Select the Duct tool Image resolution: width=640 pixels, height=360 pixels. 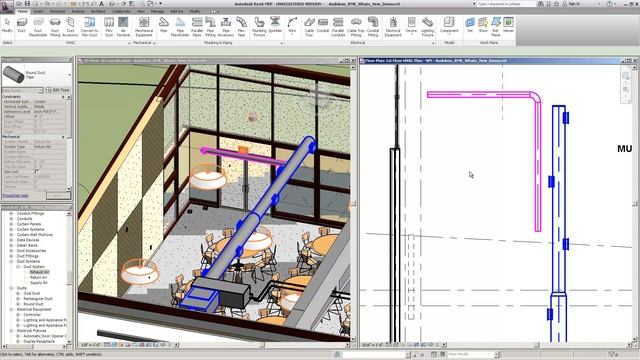coord(21,25)
